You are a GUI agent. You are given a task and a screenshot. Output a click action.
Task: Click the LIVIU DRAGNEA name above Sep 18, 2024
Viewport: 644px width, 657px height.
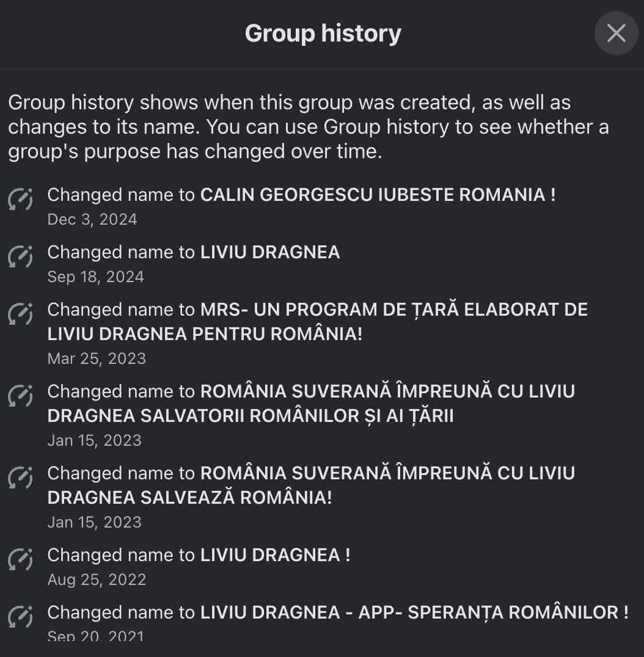pyautogui.click(x=270, y=252)
